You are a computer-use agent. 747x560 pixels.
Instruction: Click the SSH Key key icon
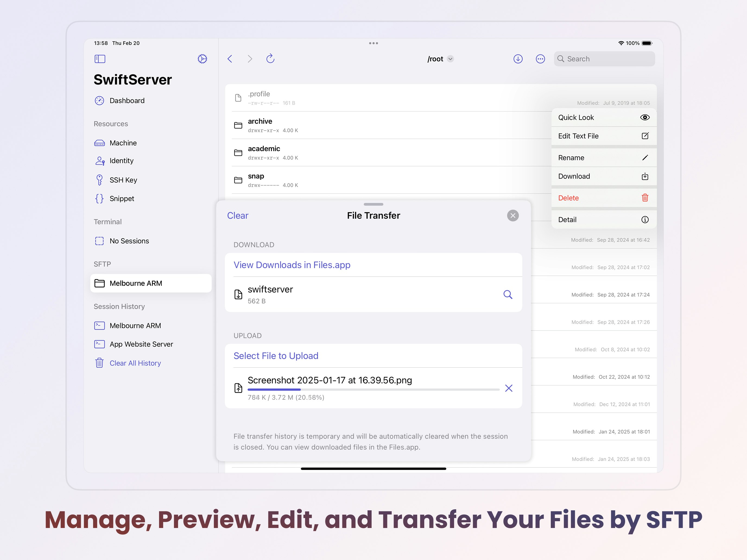pos(99,180)
